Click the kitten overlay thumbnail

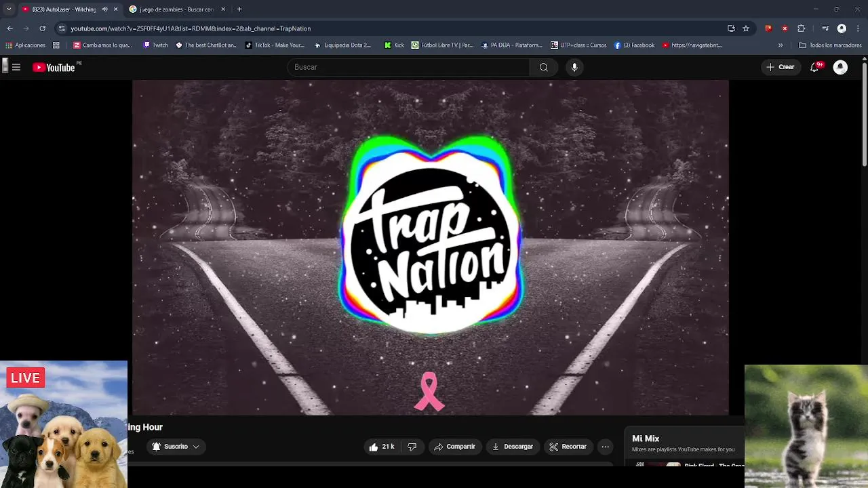806,426
